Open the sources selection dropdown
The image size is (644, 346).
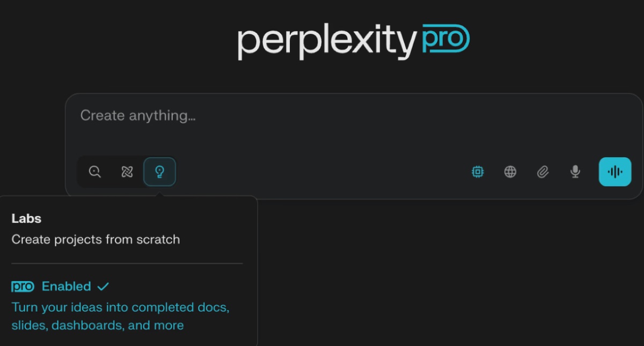[x=510, y=172]
